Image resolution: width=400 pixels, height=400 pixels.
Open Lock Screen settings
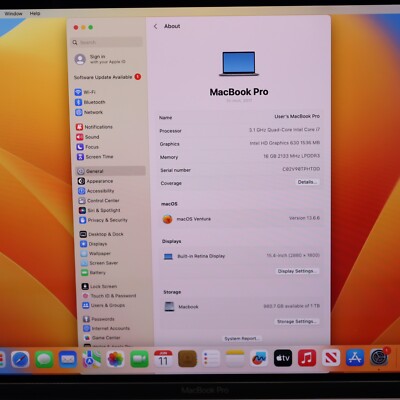(x=100, y=286)
